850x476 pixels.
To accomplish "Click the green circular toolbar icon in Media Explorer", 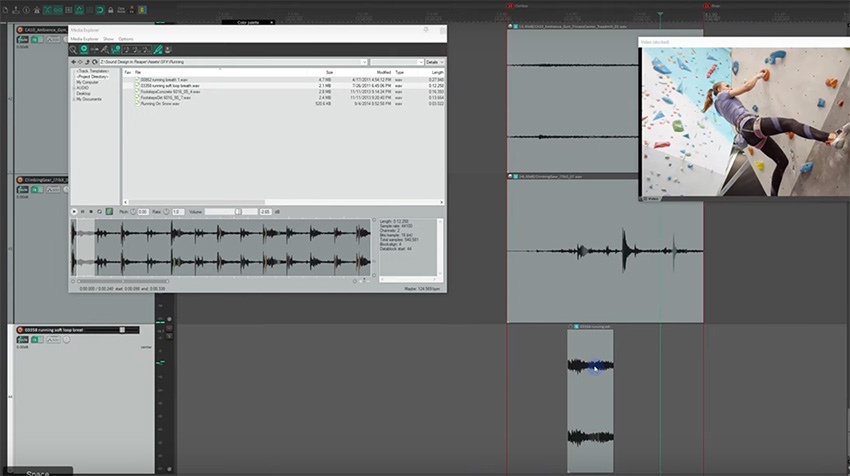I will [x=84, y=49].
